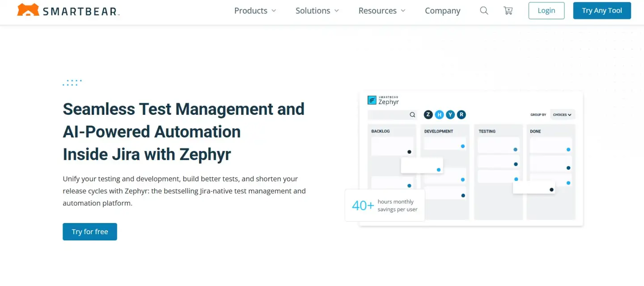Click the Zephyr board search field
644x286 pixels.
tap(388, 115)
